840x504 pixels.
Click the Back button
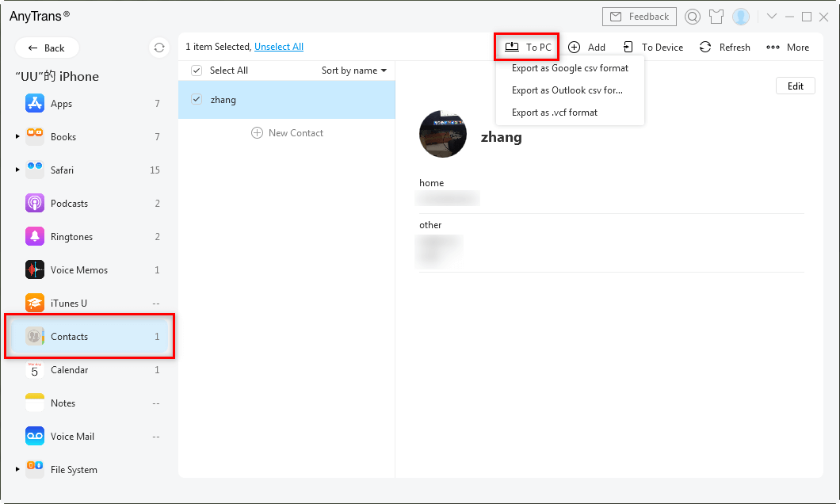[47, 48]
